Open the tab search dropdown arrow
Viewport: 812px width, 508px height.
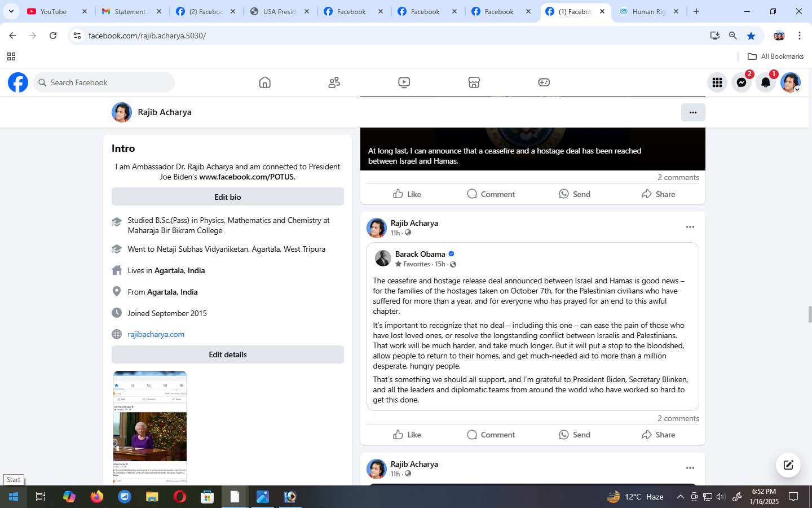tap(11, 11)
